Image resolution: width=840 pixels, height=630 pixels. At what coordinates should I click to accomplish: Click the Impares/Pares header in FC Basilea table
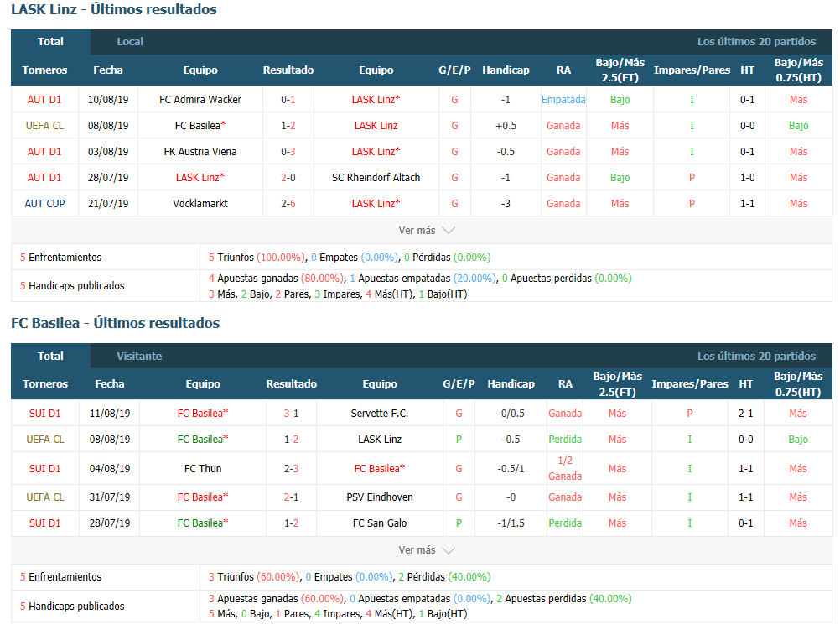click(690, 384)
